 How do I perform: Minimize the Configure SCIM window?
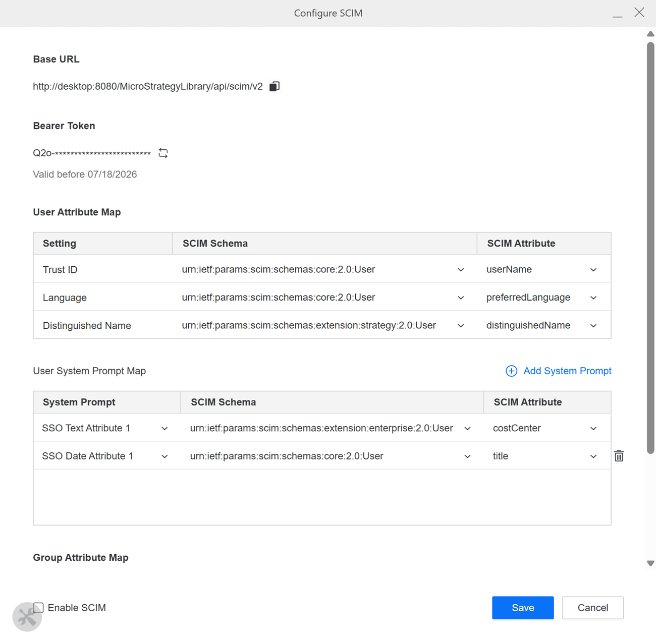(617, 13)
